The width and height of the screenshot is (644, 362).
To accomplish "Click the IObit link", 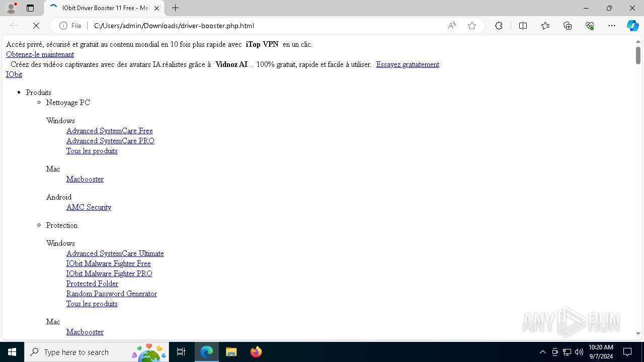I will point(14,74).
